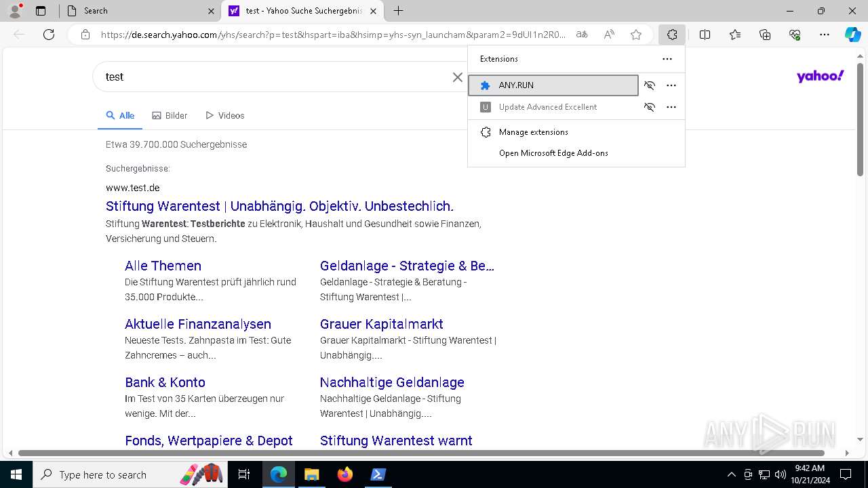Click the ANY.RUN extension puzzle icon
The height and width of the screenshot is (488, 868).
coord(486,85)
